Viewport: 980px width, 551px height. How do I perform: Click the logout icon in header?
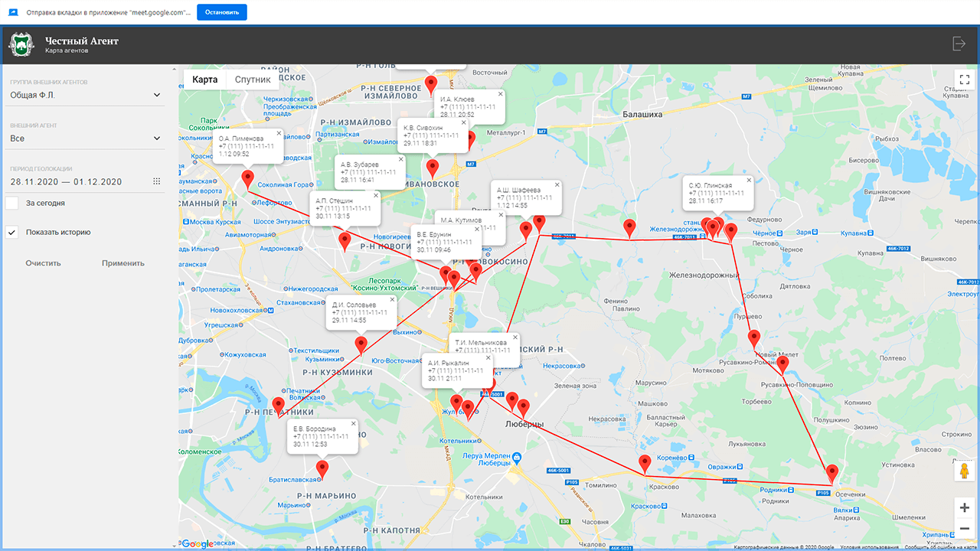pos(959,44)
